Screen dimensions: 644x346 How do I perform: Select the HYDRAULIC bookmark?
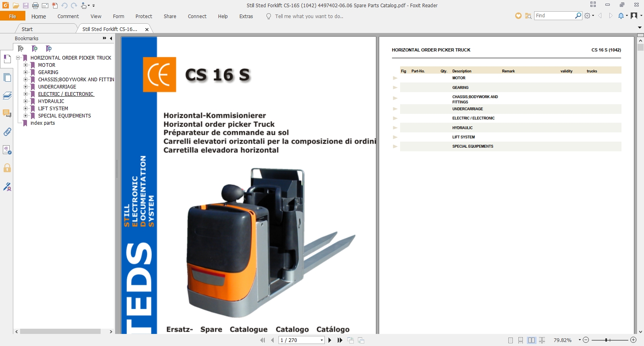(51, 101)
